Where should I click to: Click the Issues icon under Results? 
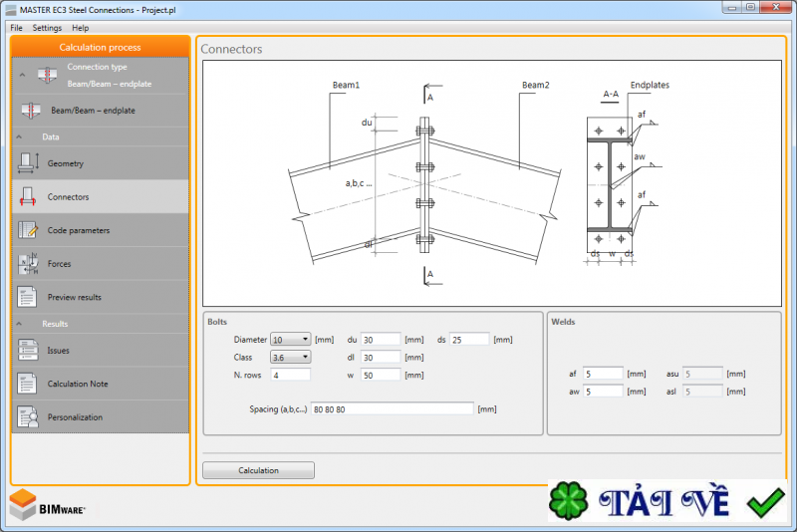27,350
